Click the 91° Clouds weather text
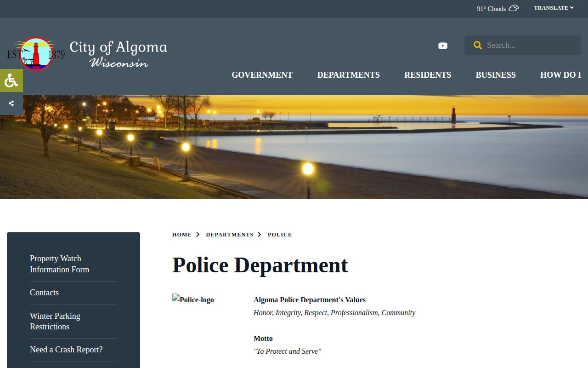 (491, 9)
